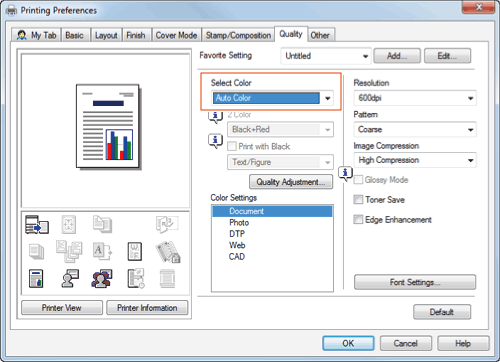Viewport: 500px width, 362px height.
Task: Tick the Print with Black checkbox
Action: click(232, 146)
